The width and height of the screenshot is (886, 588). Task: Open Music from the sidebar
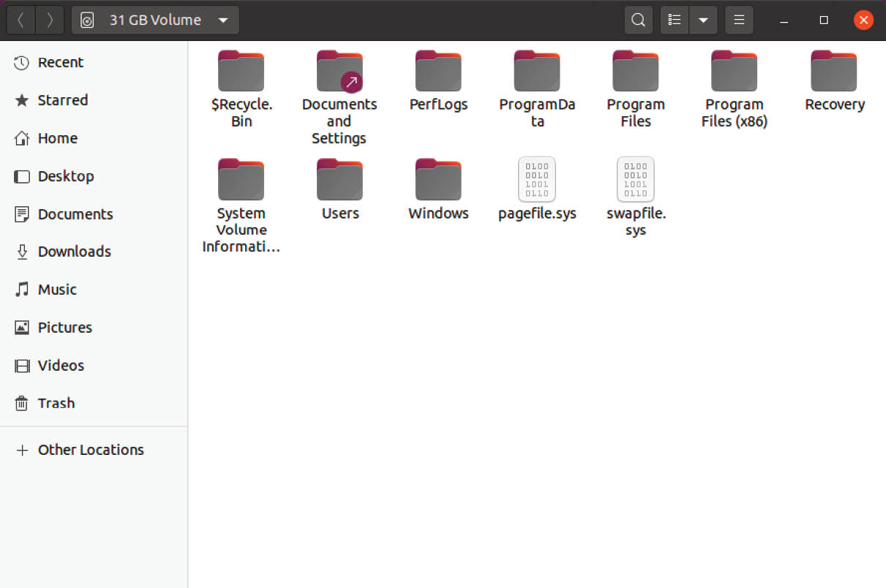57,290
